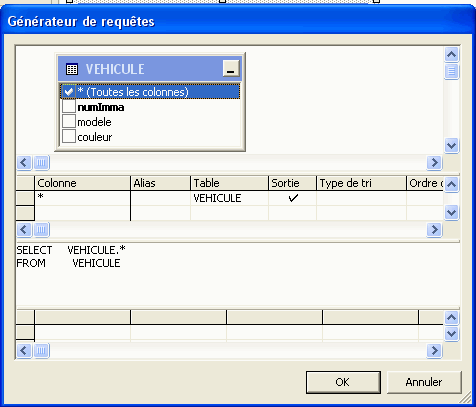Check the numImma column checkbox
Screen dimensions: 476x407
point(69,107)
